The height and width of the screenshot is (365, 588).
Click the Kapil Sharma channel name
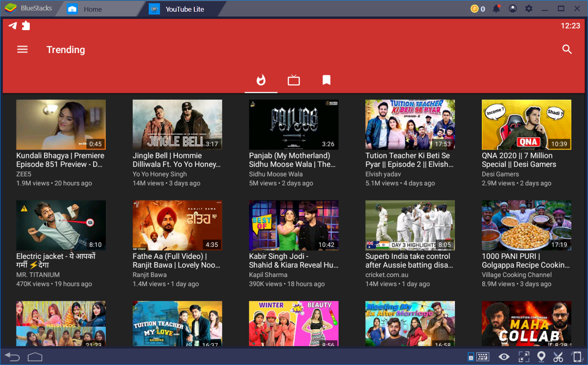click(x=268, y=275)
